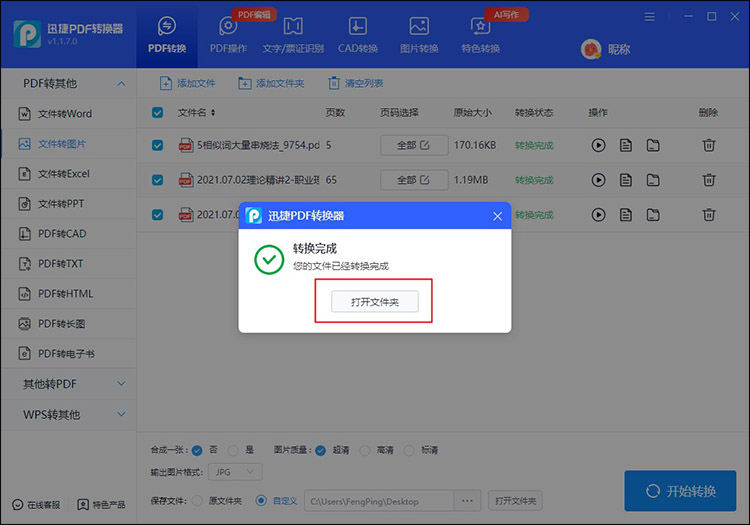The height and width of the screenshot is (525, 750).
Task: Uncheck the third file row checkbox
Action: (x=157, y=215)
